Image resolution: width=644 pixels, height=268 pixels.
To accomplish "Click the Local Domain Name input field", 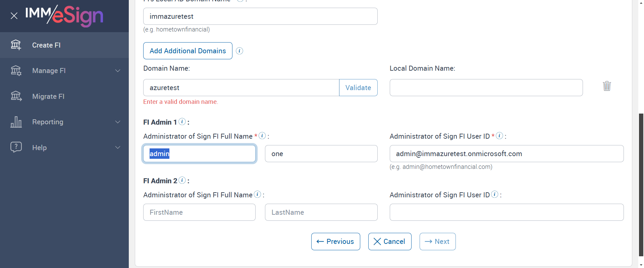I will [x=486, y=88].
